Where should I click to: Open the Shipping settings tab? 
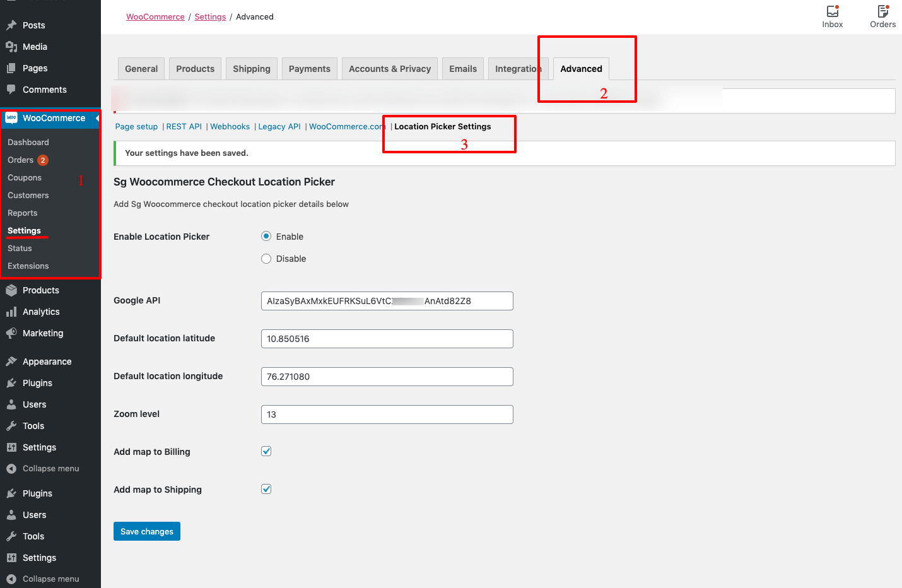click(252, 69)
